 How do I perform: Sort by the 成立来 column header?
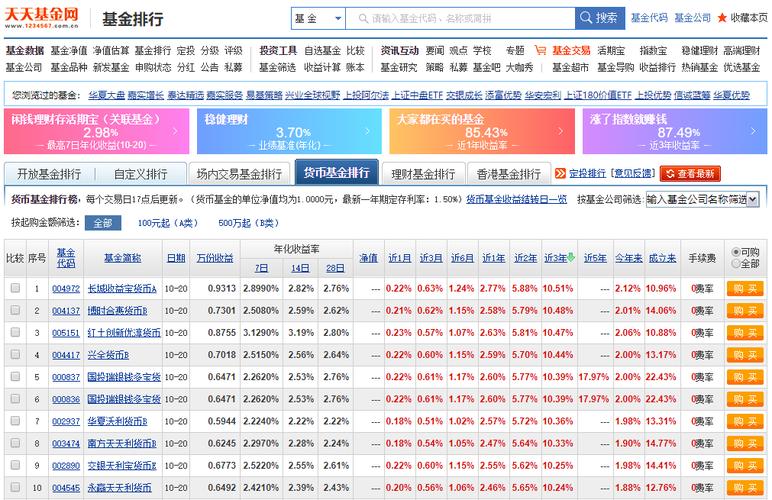(662, 258)
